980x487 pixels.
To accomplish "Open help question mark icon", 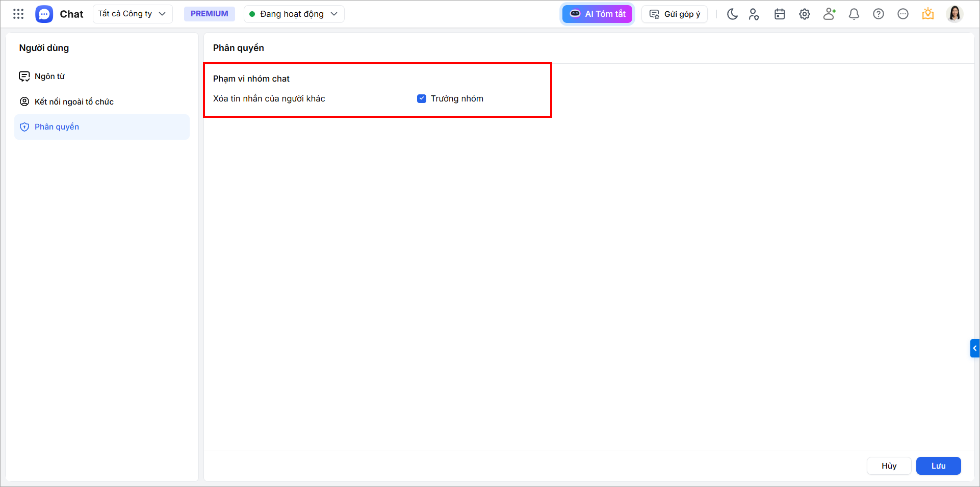I will (879, 14).
